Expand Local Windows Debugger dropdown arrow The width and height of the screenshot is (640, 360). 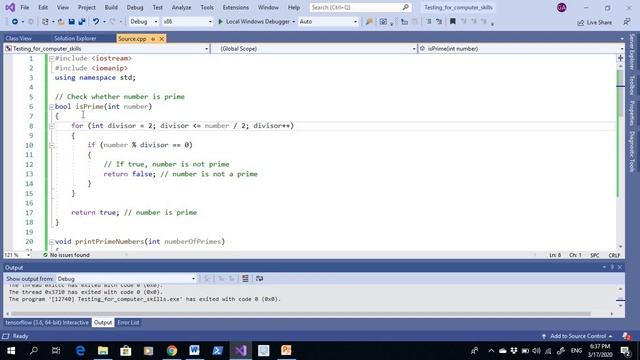(x=293, y=22)
